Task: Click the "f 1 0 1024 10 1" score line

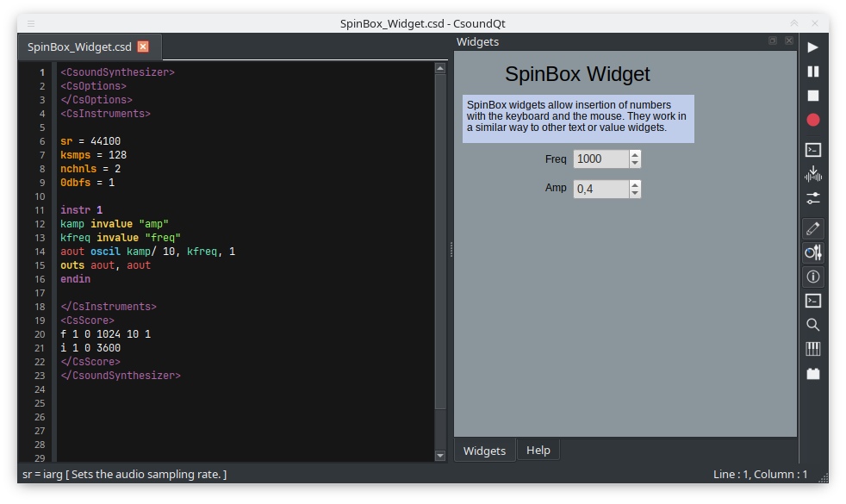Action: coord(106,334)
